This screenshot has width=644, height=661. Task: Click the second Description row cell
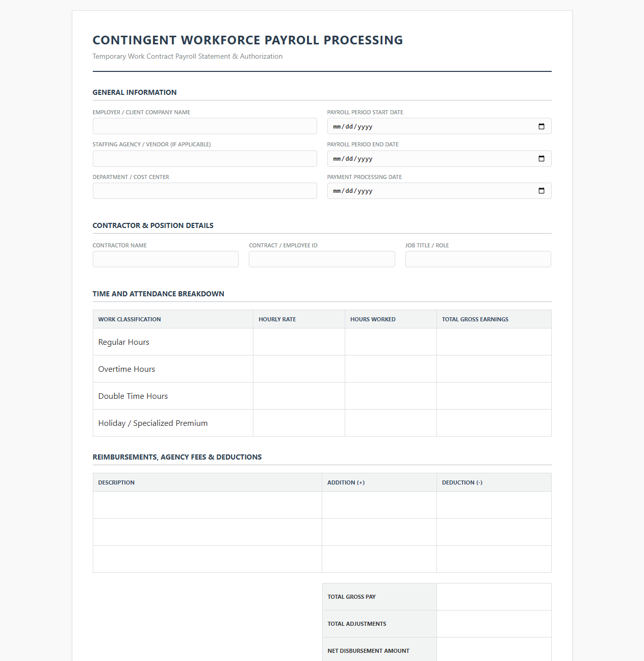(x=208, y=532)
